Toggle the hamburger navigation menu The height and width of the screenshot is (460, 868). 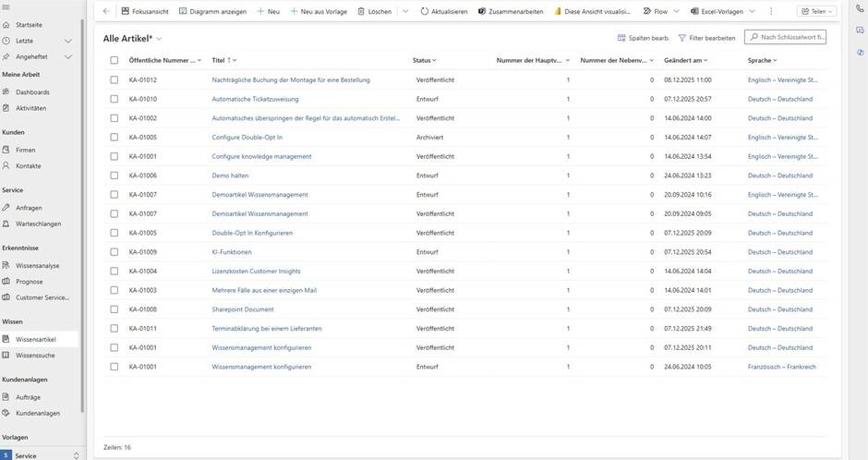click(6, 7)
